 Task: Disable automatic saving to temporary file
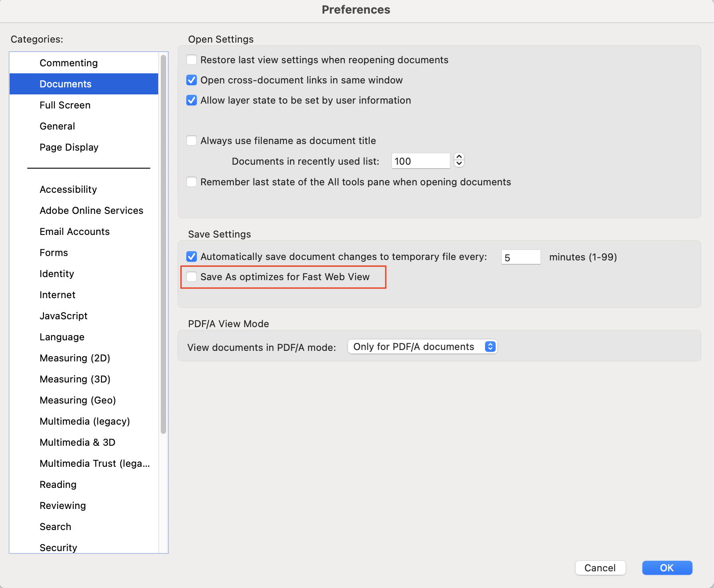pos(192,257)
